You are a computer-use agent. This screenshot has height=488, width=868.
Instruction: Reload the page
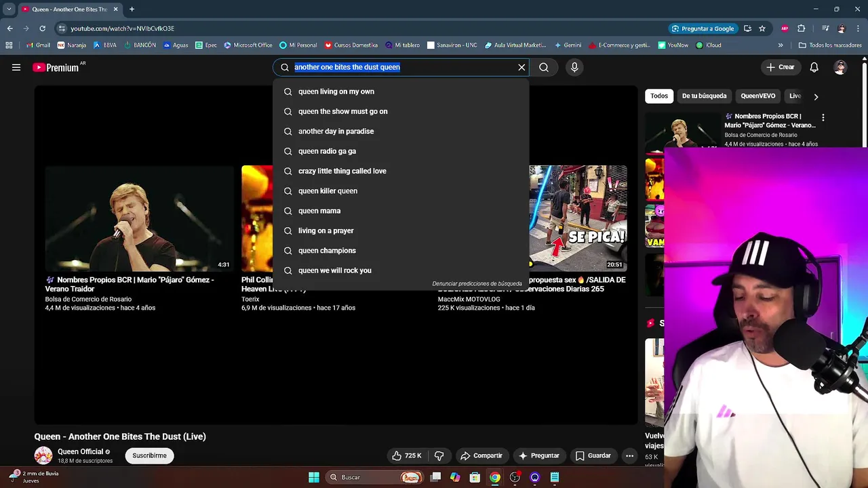coord(42,28)
